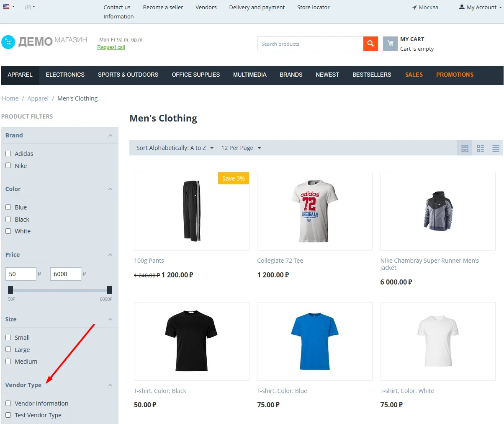Go to the Newest menu item
504x424 pixels.
[x=327, y=75]
